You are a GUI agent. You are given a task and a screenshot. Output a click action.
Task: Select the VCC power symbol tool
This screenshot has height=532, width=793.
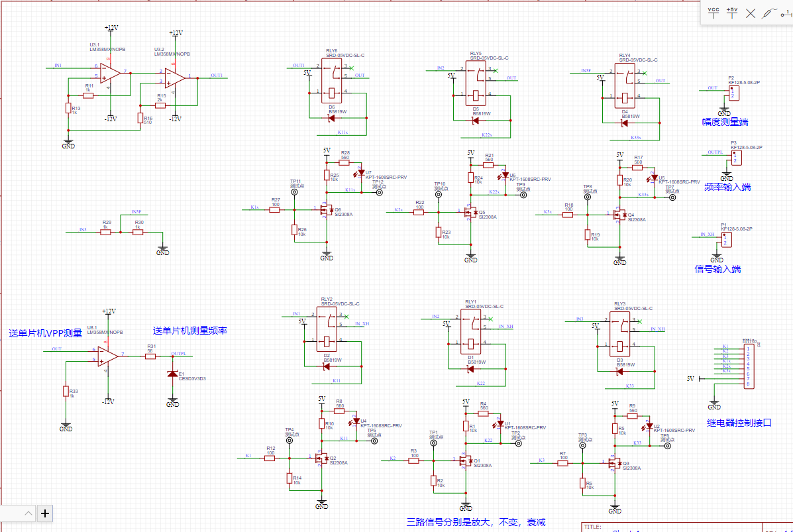click(714, 13)
